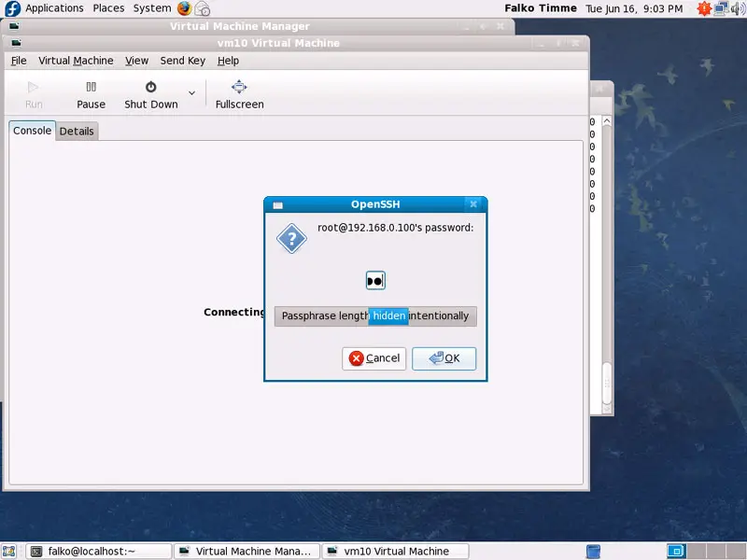Open the Virtual Machine menu
Image resolution: width=747 pixels, height=560 pixels.
[76, 61]
